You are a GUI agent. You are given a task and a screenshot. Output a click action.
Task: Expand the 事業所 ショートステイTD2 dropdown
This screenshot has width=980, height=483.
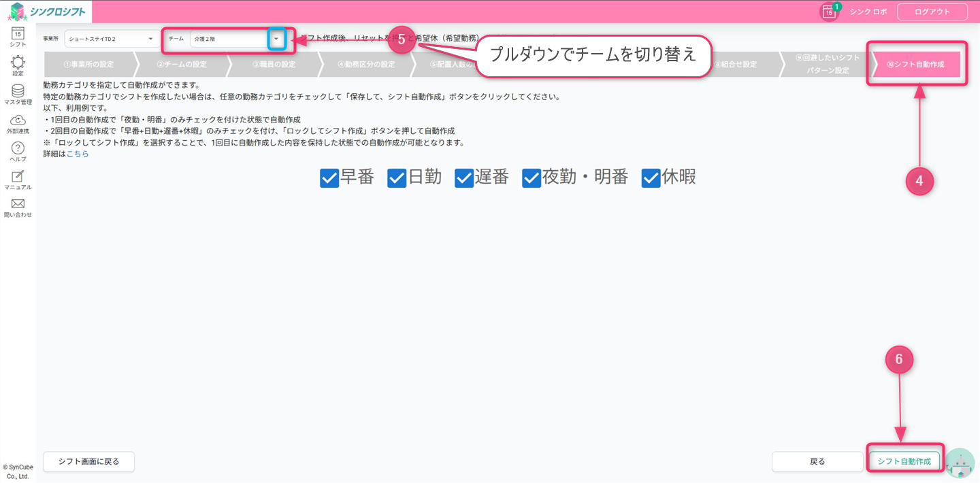(111, 39)
